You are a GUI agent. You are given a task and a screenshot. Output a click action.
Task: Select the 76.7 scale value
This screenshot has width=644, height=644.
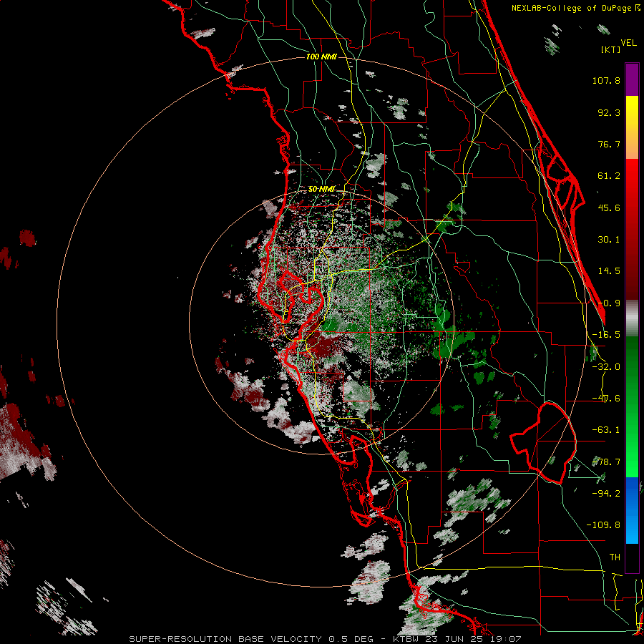[609, 144]
